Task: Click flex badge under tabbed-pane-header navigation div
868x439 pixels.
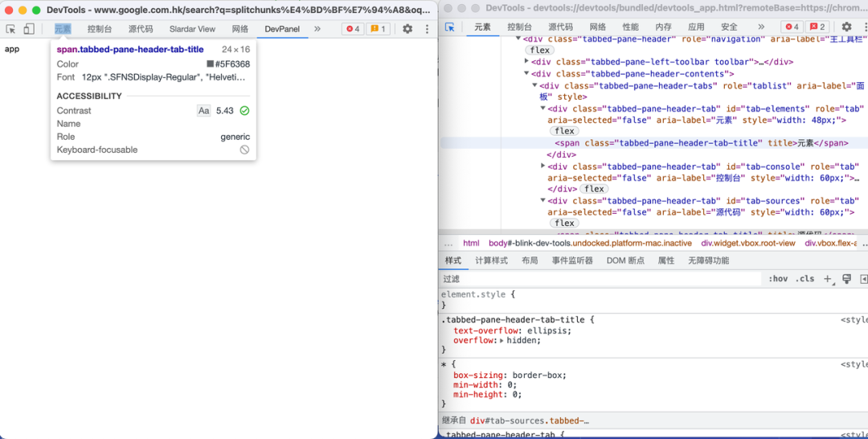Action: [539, 51]
